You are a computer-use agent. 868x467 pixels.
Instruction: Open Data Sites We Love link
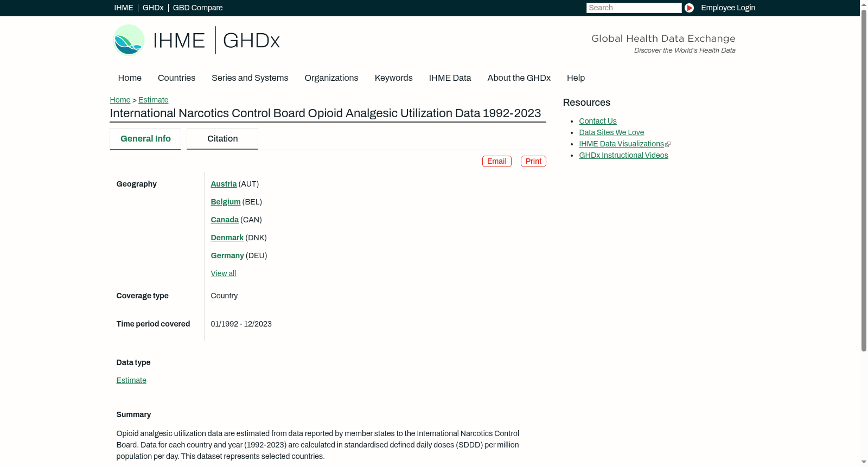coord(611,132)
